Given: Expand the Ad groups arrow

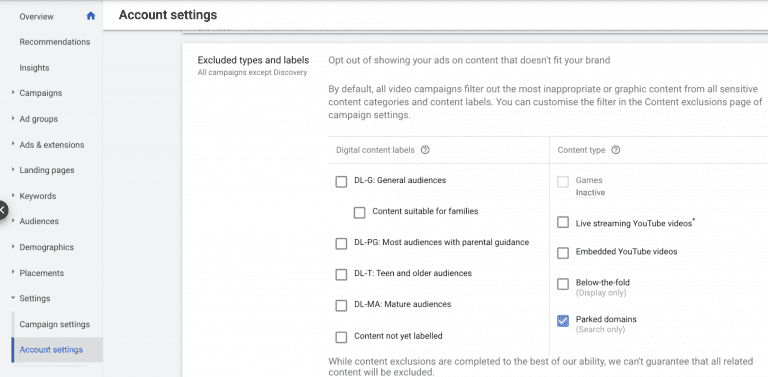Looking at the screenshot, I should [13, 118].
